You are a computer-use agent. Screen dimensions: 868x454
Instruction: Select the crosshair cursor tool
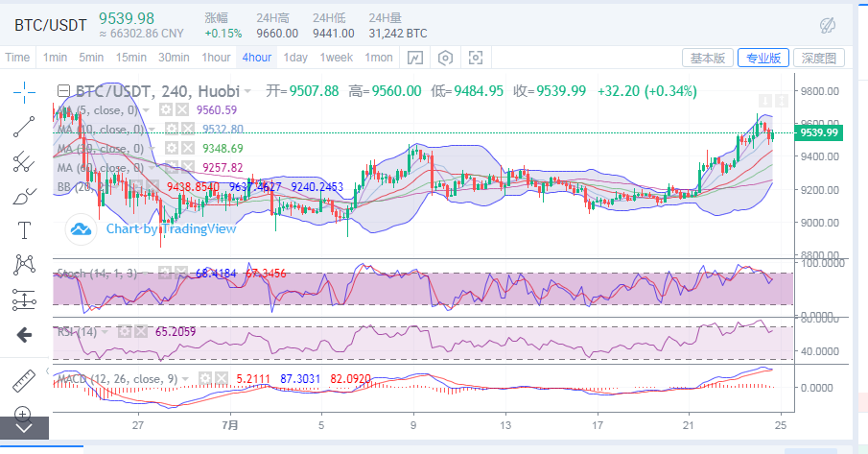coord(24,90)
